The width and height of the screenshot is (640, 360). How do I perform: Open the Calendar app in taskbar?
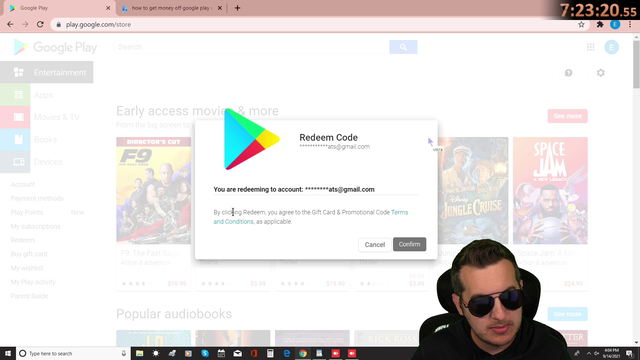pyautogui.click(x=221, y=353)
